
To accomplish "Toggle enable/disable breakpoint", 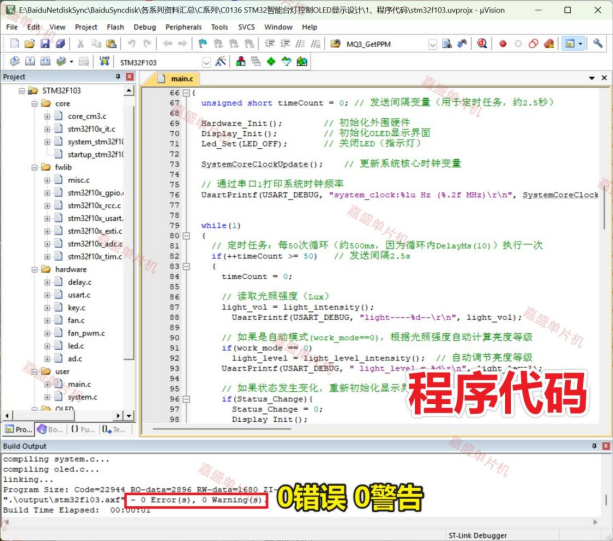I will tap(518, 44).
